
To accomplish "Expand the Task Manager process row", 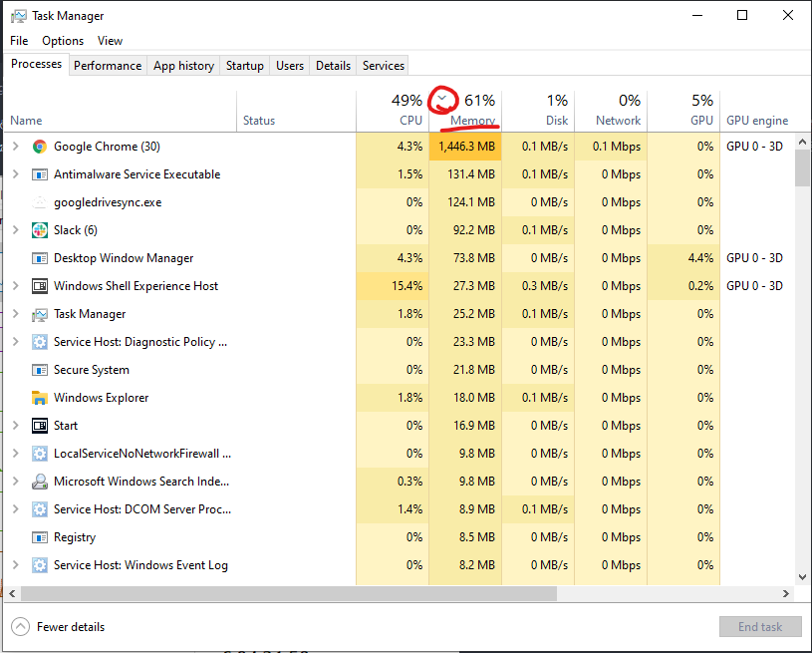I will point(16,314).
